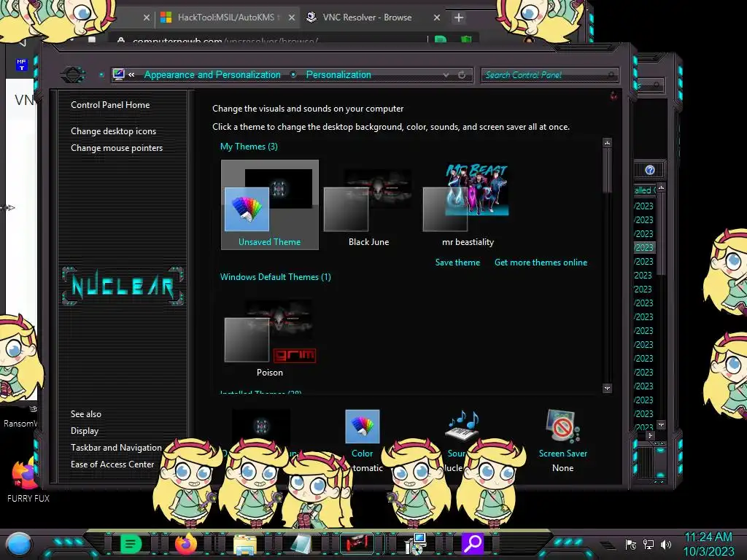Image resolution: width=747 pixels, height=560 pixels.
Task: Click the browser URL address bar
Action: click(x=271, y=41)
